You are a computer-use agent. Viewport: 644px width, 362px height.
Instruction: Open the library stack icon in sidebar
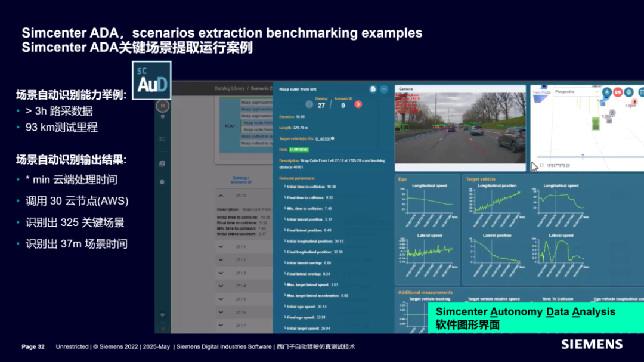pos(162,163)
